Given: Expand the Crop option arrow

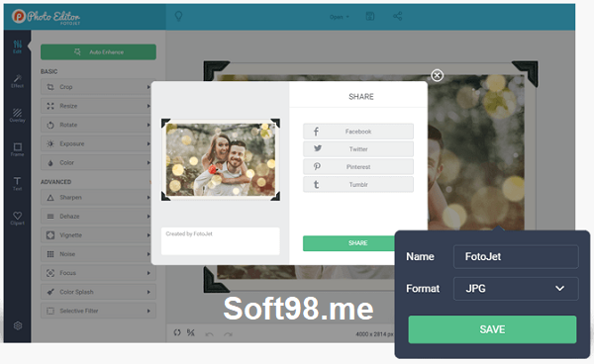Looking at the screenshot, I should point(148,87).
